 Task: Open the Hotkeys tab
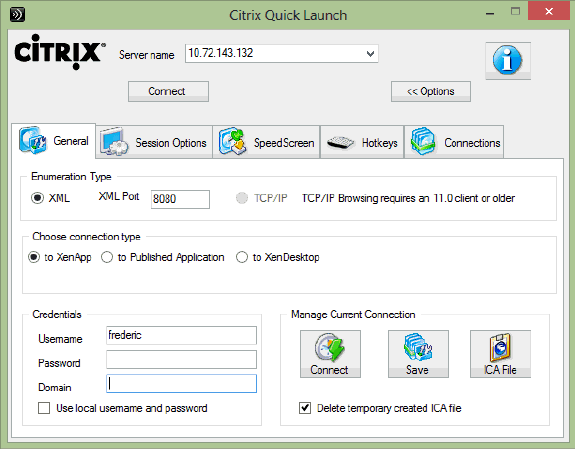click(x=362, y=142)
